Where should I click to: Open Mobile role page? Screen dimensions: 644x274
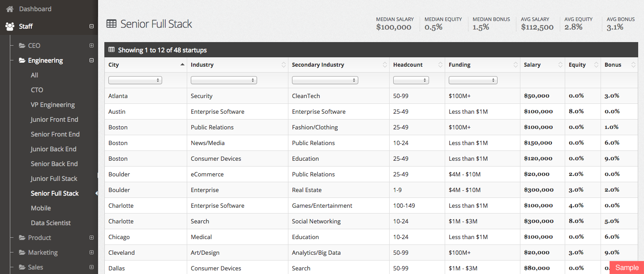coord(41,208)
